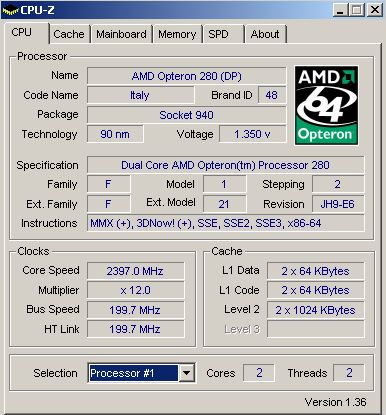Image resolution: width=386 pixels, height=415 pixels.
Task: Click the Bus Speed value 199.7 MHz
Action: click(x=135, y=310)
